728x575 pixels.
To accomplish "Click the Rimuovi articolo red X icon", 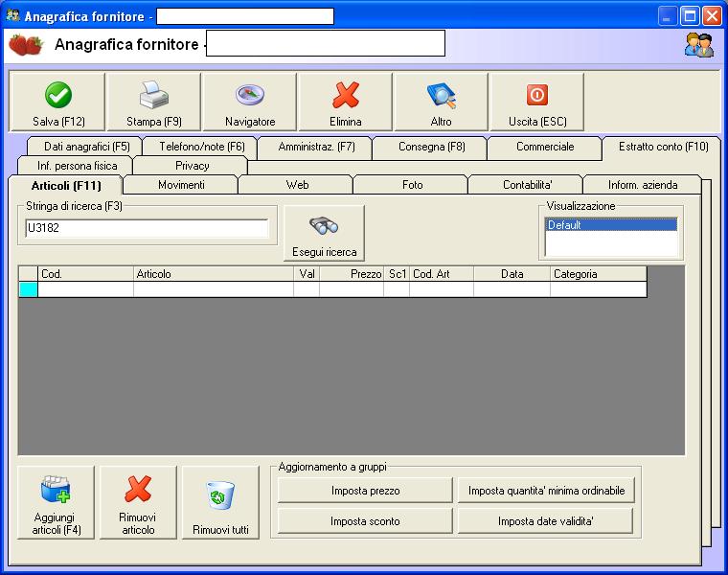I will 138,489.
